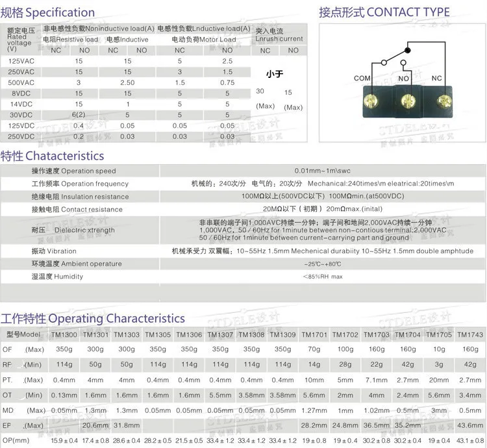Screen dimensions: 487x448
Task: Click the 工作频率 Operation frequency label
Action: pos(80,184)
